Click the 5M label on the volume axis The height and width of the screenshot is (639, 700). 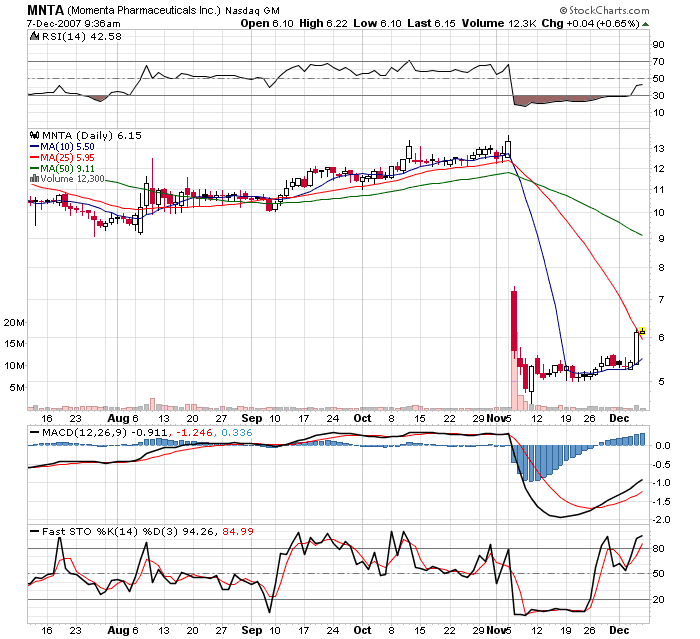pyautogui.click(x=17, y=388)
